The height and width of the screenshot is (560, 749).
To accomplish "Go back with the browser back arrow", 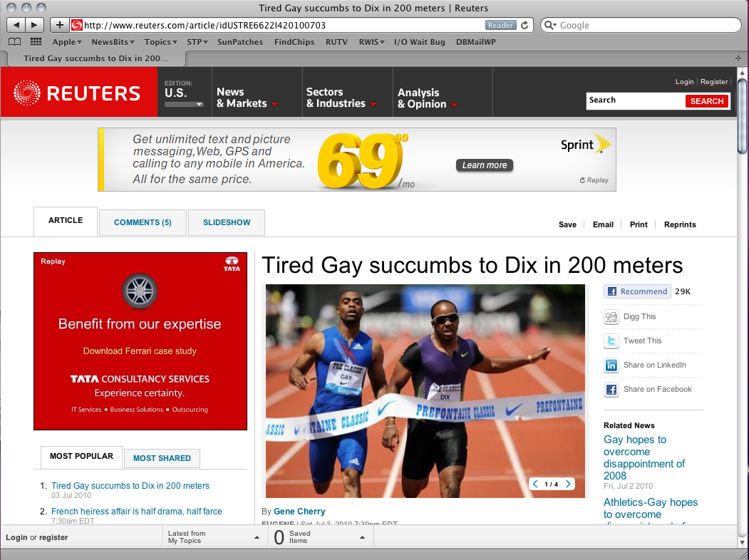I will (x=16, y=25).
